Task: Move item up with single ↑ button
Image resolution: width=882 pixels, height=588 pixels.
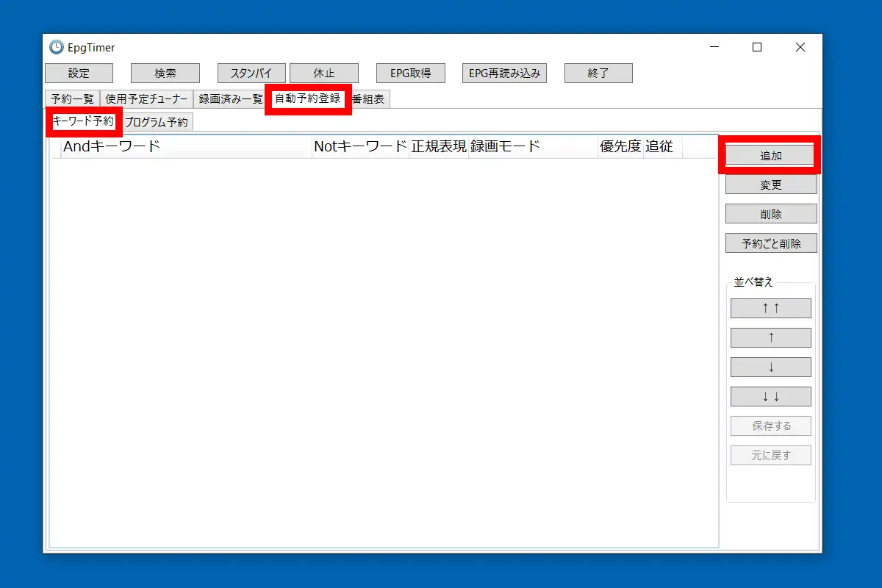Action: click(771, 338)
